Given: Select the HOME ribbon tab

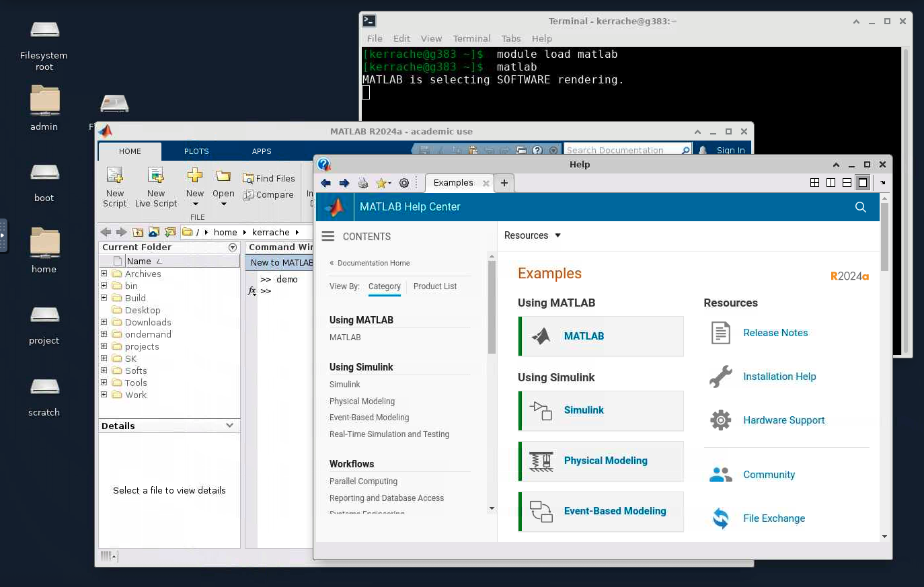Looking at the screenshot, I should tap(130, 151).
